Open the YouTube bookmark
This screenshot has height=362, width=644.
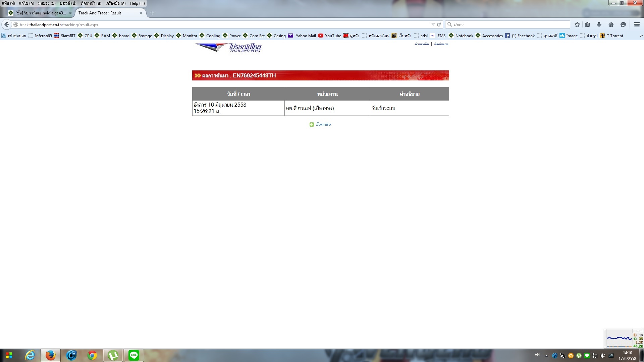click(x=329, y=36)
